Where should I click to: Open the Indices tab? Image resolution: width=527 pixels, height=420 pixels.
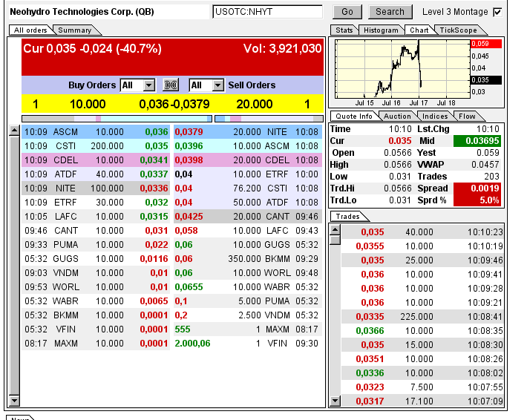[x=435, y=116]
